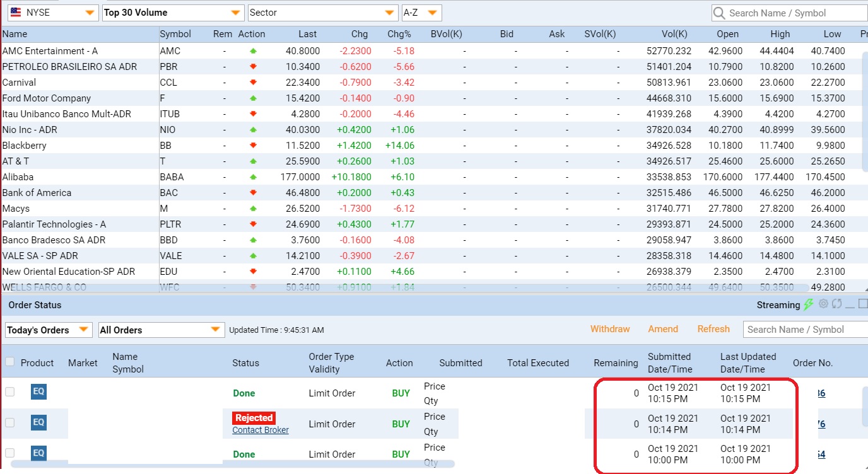Open the NYSE market dropdown
The width and height of the screenshot is (868, 474).
point(52,13)
